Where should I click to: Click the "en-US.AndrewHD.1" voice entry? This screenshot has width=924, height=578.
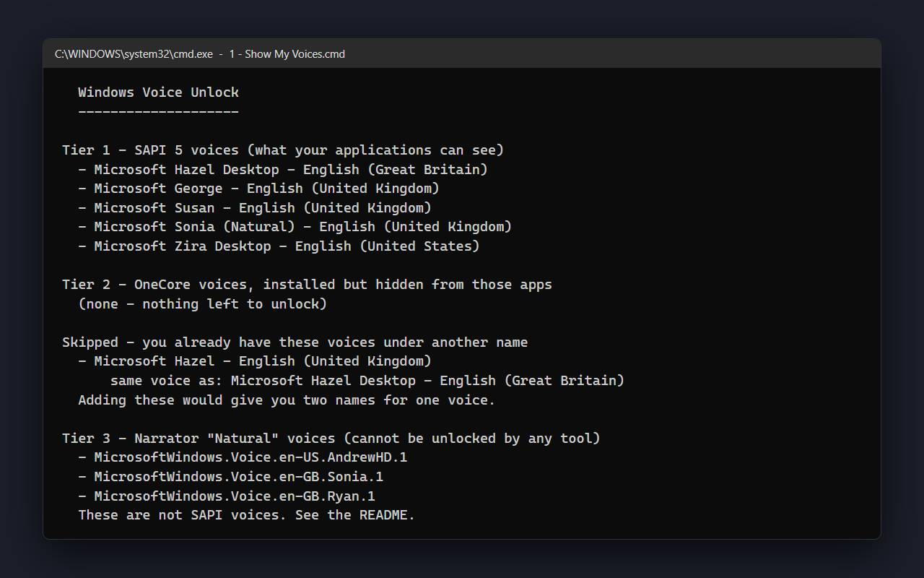(x=243, y=457)
